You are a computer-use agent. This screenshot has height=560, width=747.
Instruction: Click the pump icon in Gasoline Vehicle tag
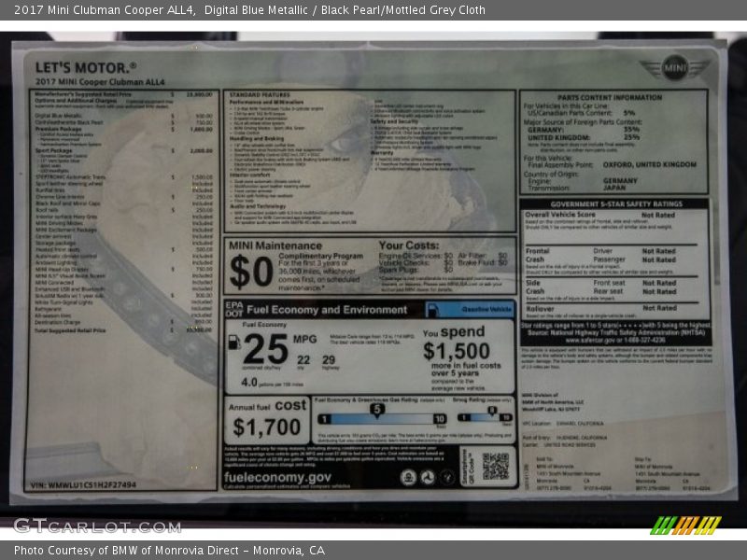pyautogui.click(x=432, y=310)
